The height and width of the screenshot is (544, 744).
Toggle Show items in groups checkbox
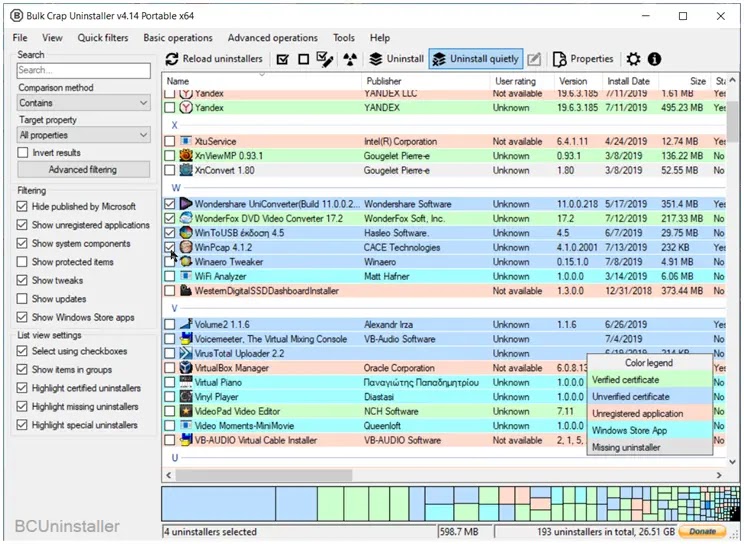pyautogui.click(x=22, y=369)
